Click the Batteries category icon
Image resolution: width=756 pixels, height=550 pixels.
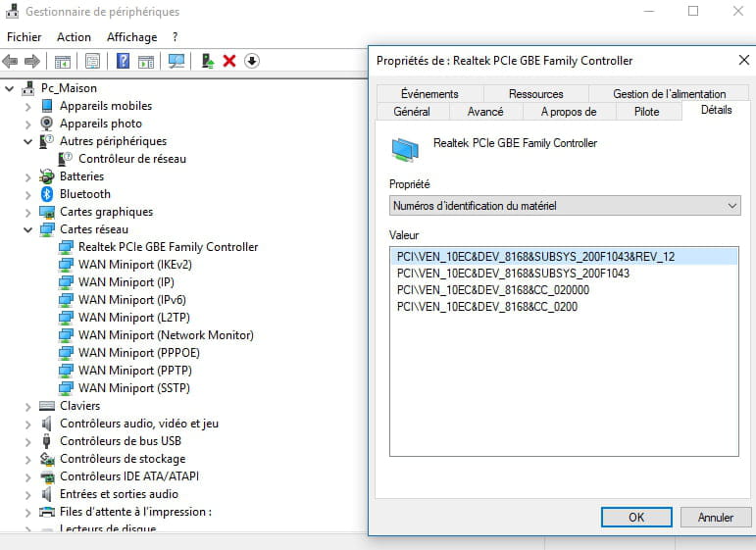pyautogui.click(x=47, y=176)
